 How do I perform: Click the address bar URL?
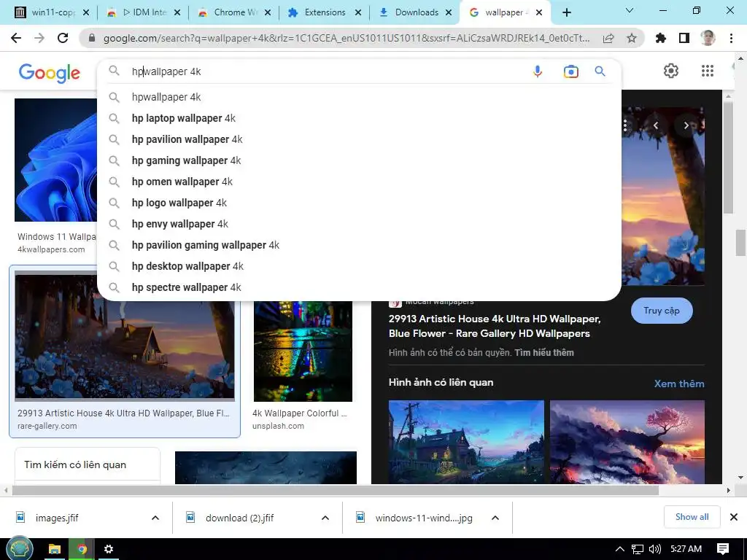[x=346, y=38]
